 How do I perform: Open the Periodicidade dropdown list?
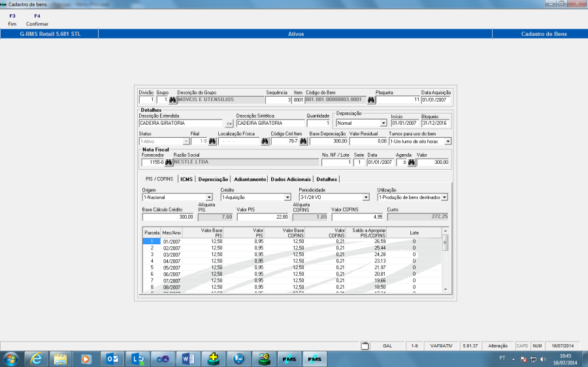click(x=366, y=197)
